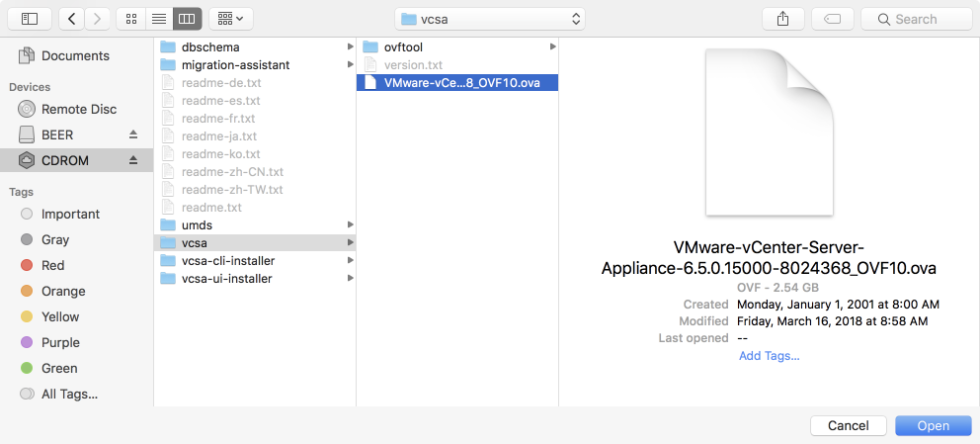Eject the BEER volume
This screenshot has height=444, width=980.
[x=134, y=134]
